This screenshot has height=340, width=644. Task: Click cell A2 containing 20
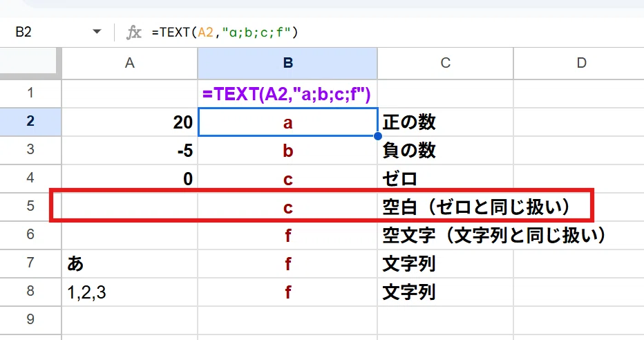click(130, 122)
